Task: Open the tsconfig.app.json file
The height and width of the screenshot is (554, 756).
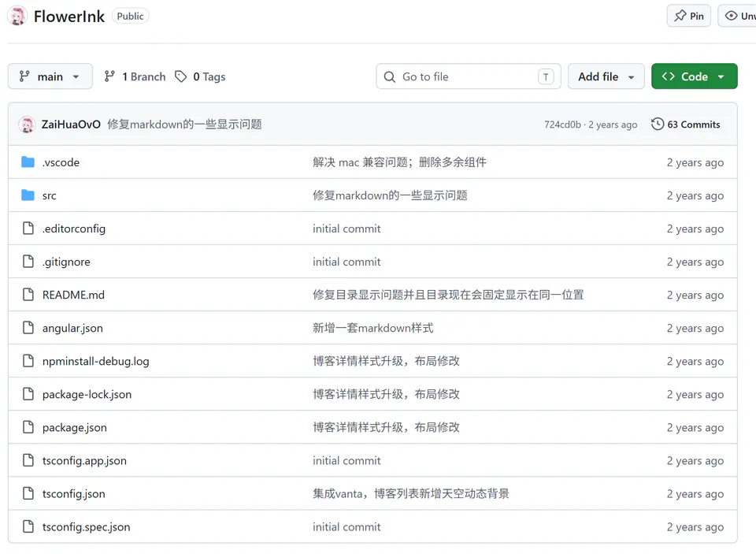Action: 84,461
